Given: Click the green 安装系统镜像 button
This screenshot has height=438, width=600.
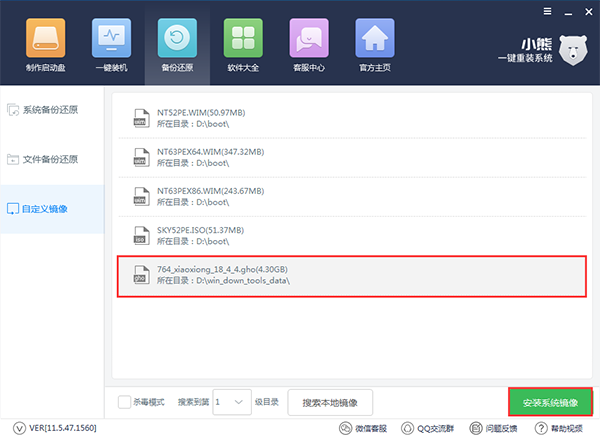Looking at the screenshot, I should coord(550,402).
